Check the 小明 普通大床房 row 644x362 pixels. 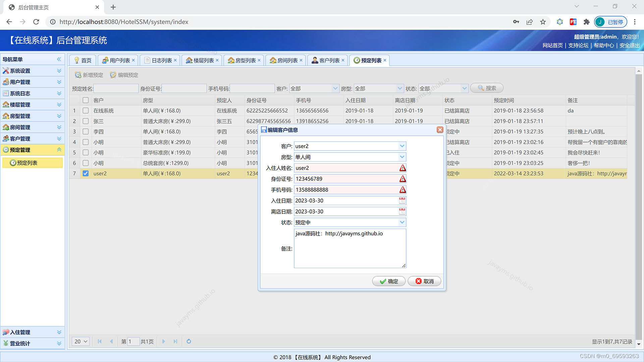[86, 142]
